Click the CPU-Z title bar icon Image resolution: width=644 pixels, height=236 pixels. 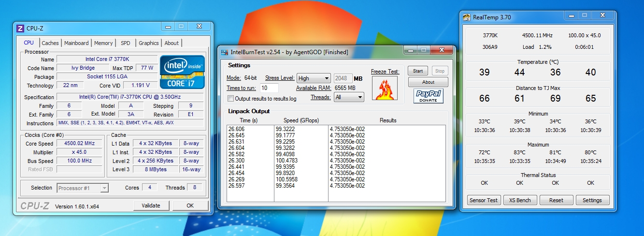coord(20,28)
